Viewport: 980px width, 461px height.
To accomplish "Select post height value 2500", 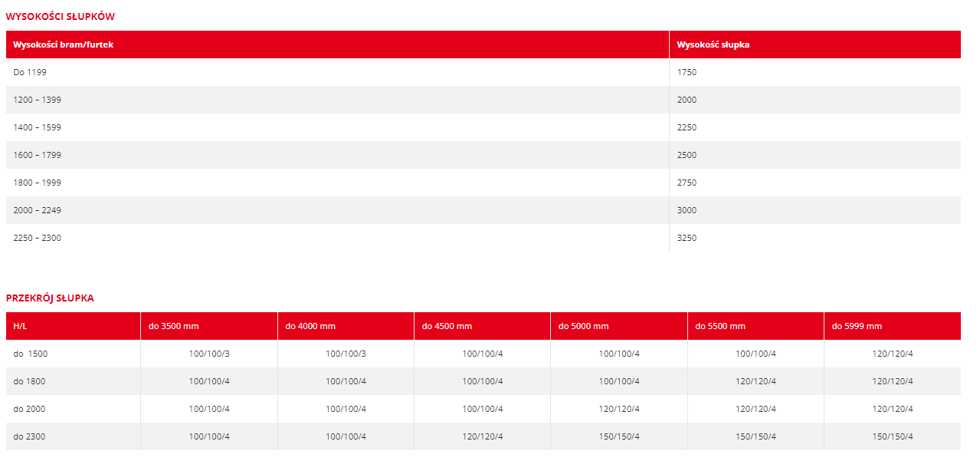I will click(x=815, y=155).
